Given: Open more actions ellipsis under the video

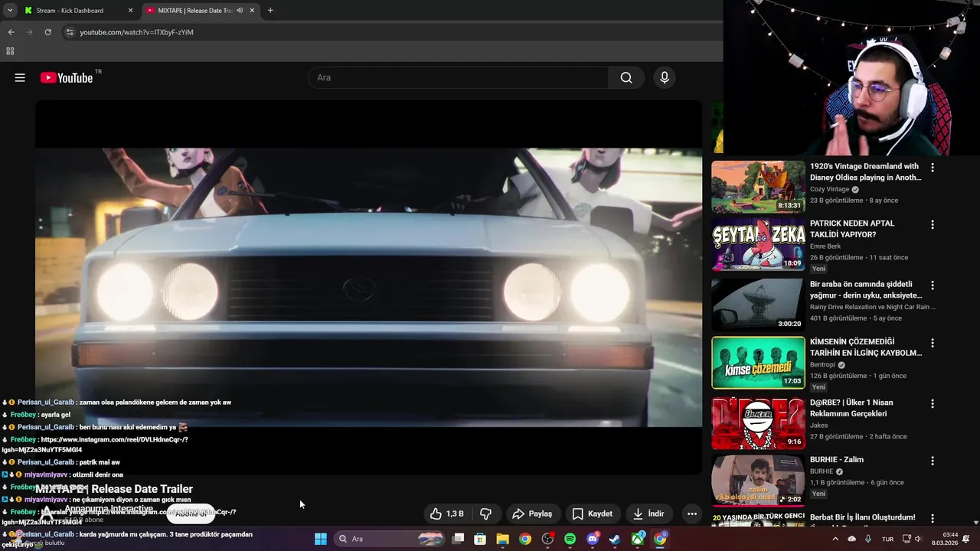Looking at the screenshot, I should click(692, 514).
